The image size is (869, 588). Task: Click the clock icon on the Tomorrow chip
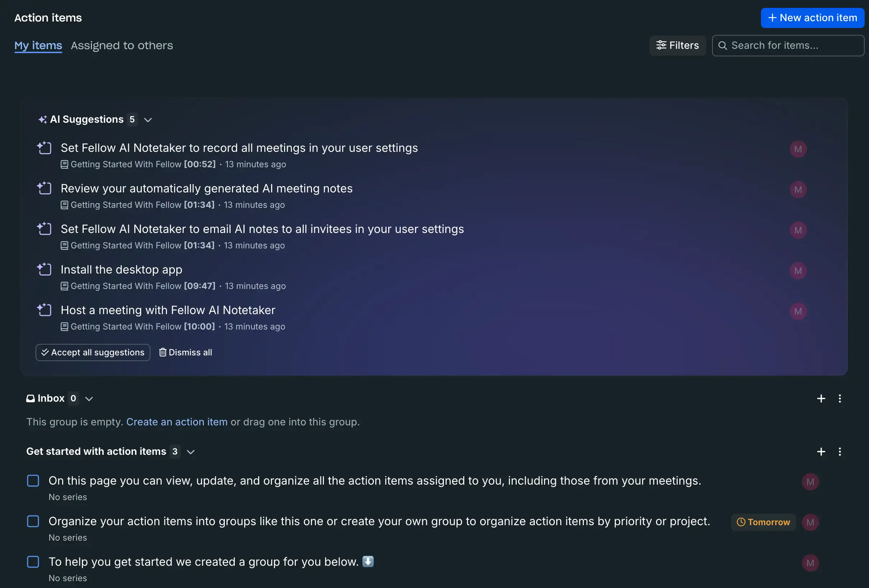pos(742,522)
